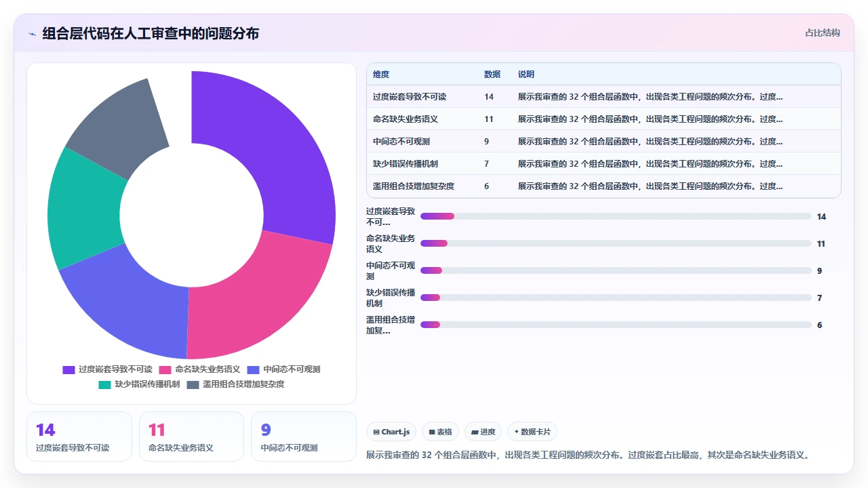This screenshot has width=868, height=488.
Task: Click the Chart.js tag chip
Action: 391,432
